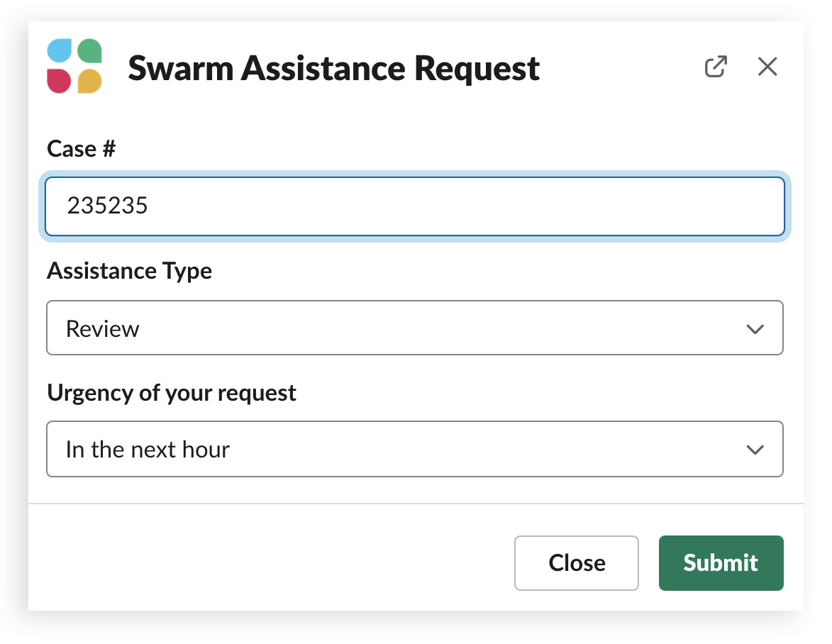Submit the assistance request
Viewport: 832px width, 644px height.
(721, 563)
